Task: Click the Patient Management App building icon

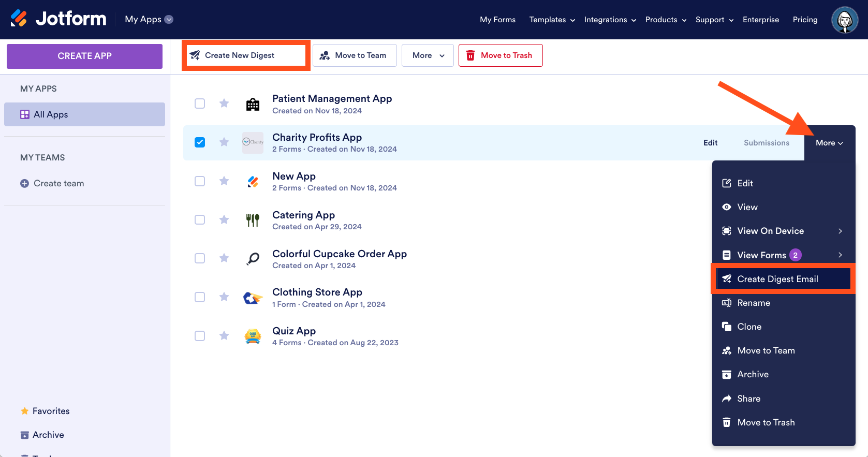Action: pyautogui.click(x=253, y=104)
